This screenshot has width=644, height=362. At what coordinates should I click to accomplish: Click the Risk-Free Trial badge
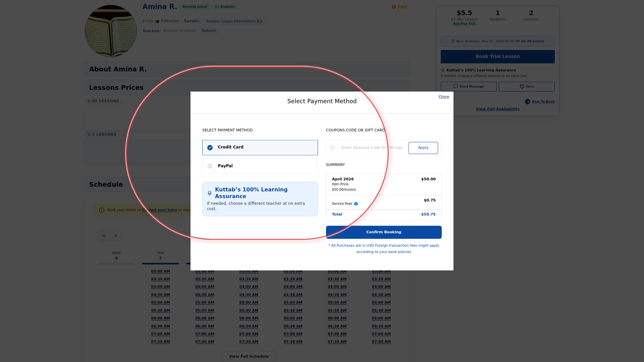coord(464,24)
